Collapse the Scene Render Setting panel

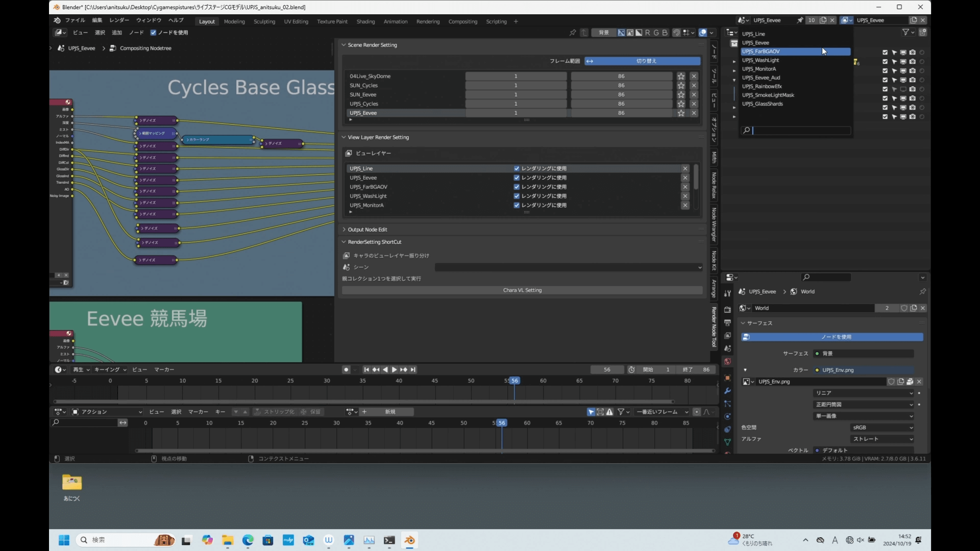pos(344,45)
